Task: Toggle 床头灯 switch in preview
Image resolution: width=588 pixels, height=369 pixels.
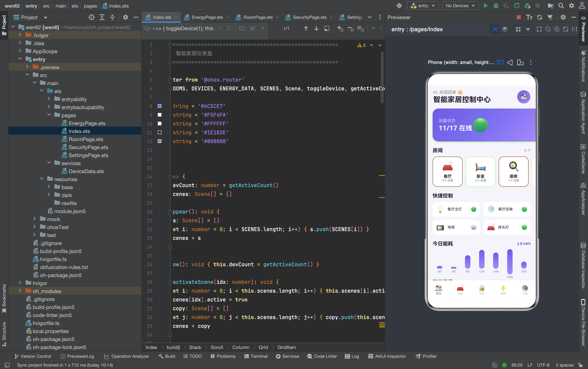Action: tap(524, 227)
